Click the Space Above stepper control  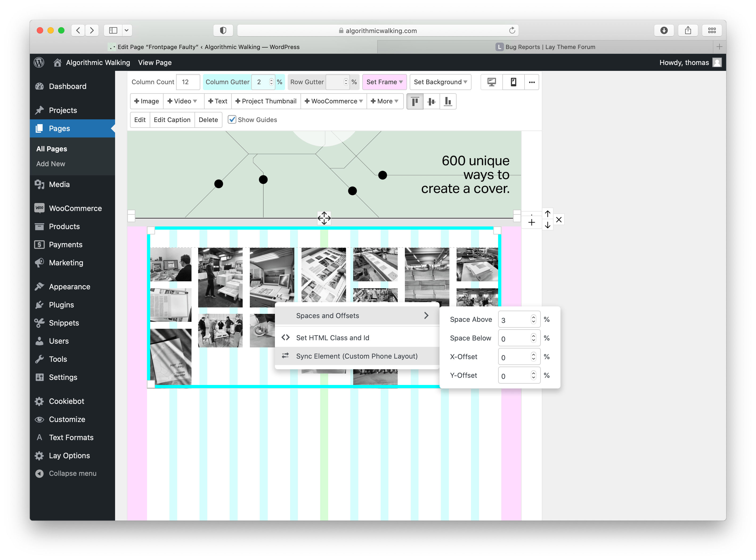[x=533, y=319]
